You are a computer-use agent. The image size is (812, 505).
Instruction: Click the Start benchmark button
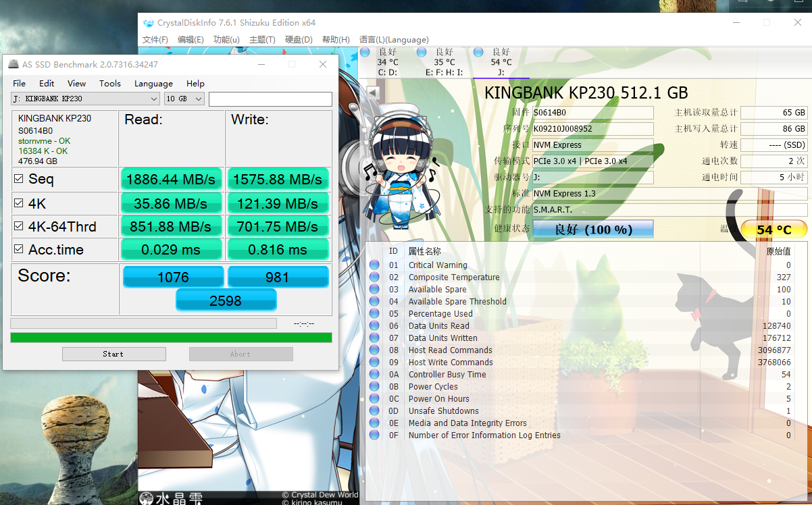[x=113, y=354]
